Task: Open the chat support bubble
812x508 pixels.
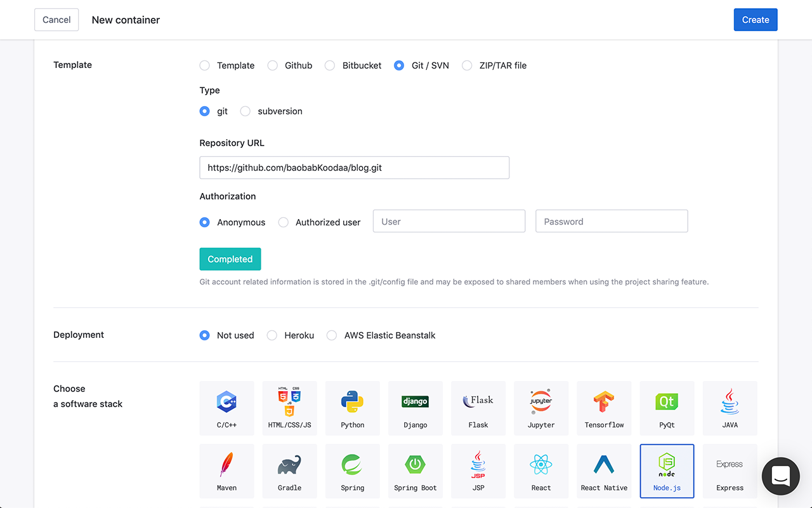Action: [780, 476]
